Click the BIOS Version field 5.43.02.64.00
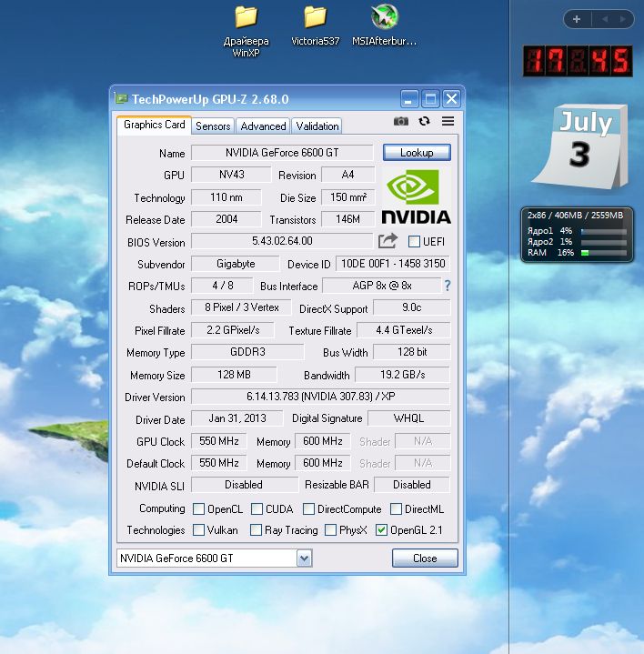 (x=282, y=241)
